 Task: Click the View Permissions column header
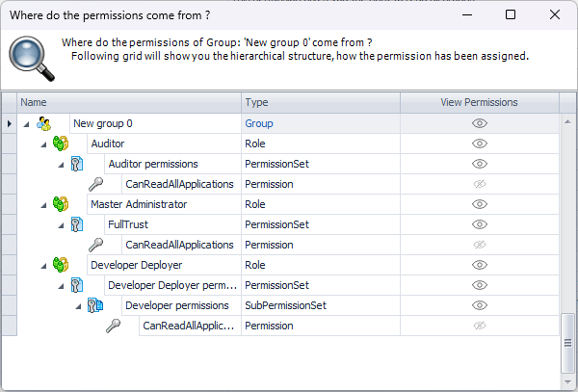tap(479, 102)
